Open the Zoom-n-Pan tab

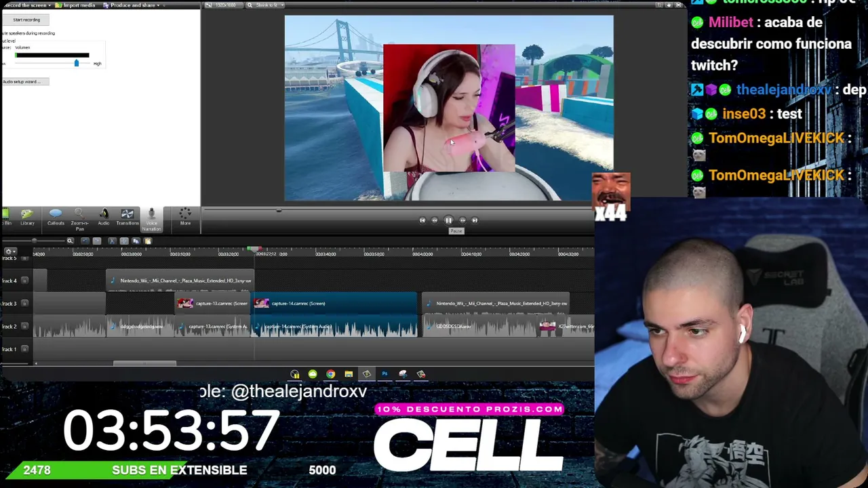pyautogui.click(x=79, y=219)
